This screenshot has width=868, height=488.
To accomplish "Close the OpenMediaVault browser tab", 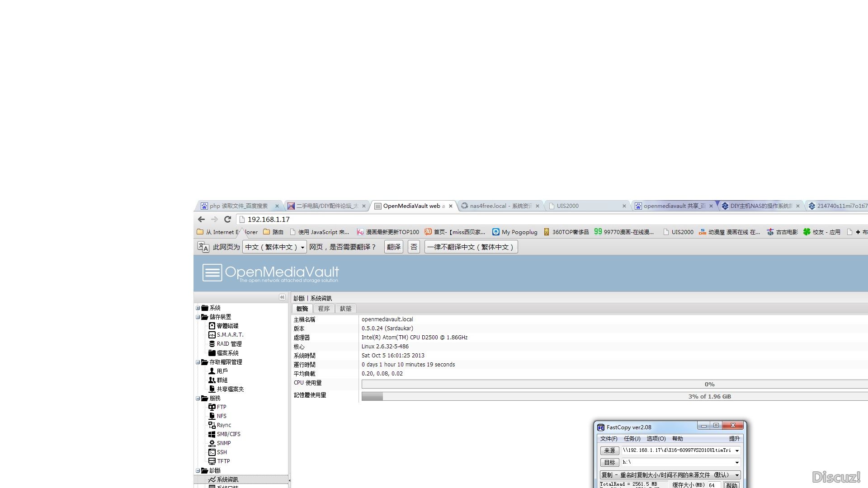I will point(450,206).
